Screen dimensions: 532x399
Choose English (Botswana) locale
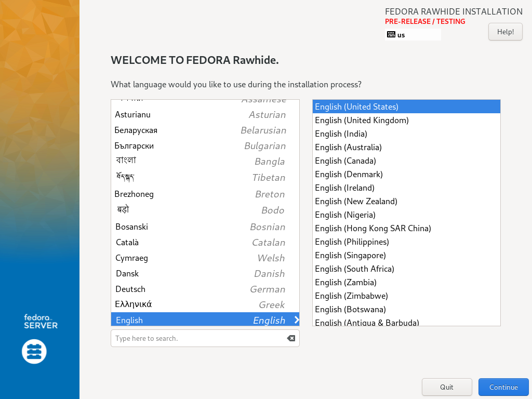click(x=406, y=310)
